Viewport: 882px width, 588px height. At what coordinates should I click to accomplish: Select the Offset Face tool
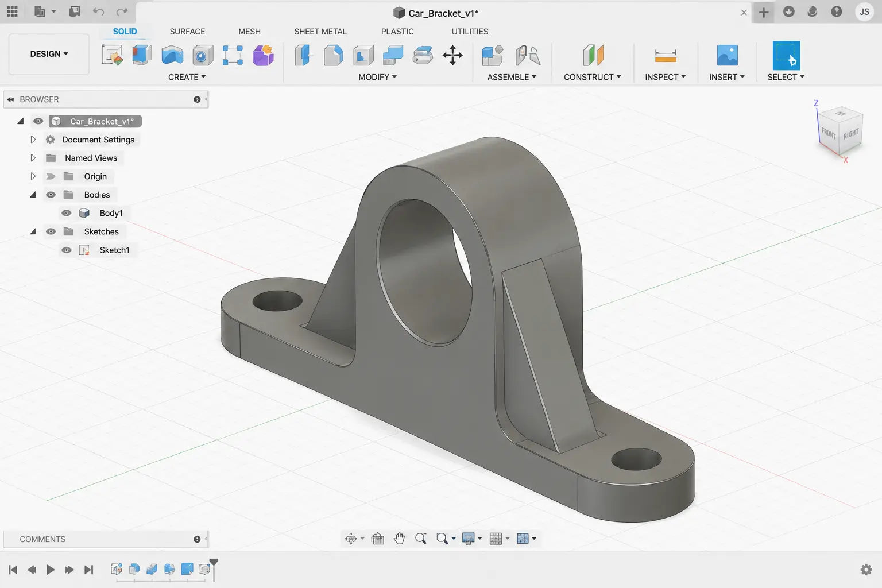423,55
